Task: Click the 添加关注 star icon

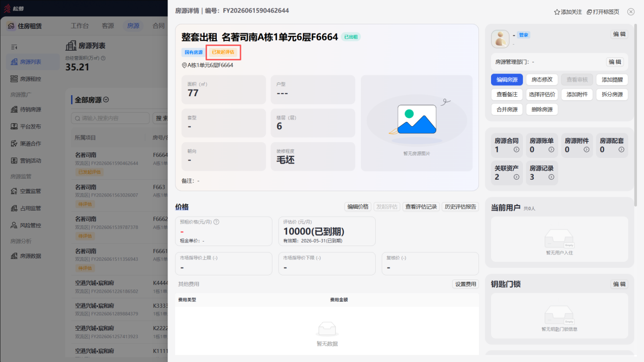Action: point(557,12)
